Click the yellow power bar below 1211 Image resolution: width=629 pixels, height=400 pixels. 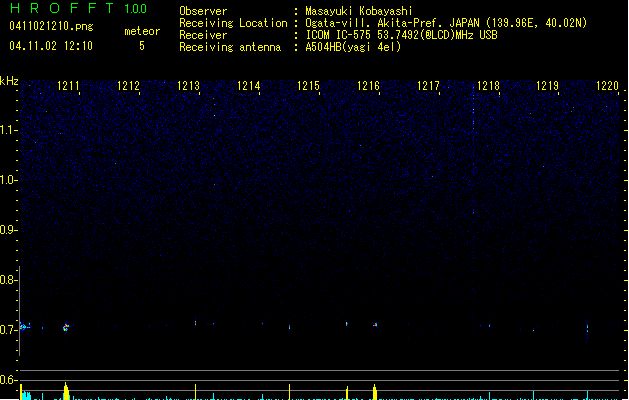[x=66, y=391]
